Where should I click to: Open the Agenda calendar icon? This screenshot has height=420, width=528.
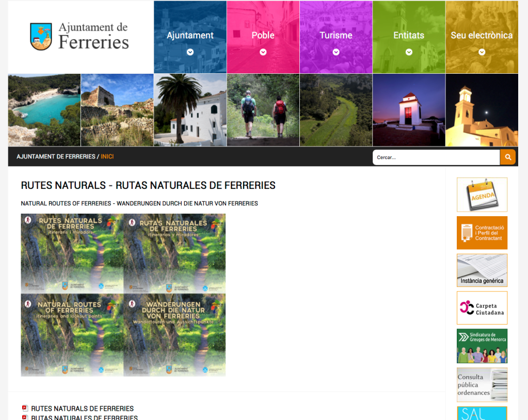coord(482,195)
